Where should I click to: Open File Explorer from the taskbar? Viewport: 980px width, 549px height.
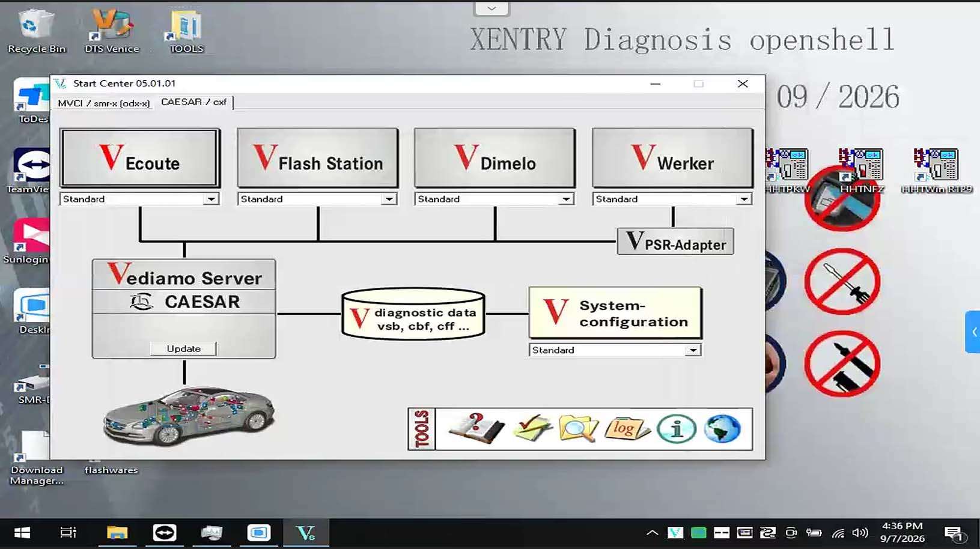tap(117, 533)
